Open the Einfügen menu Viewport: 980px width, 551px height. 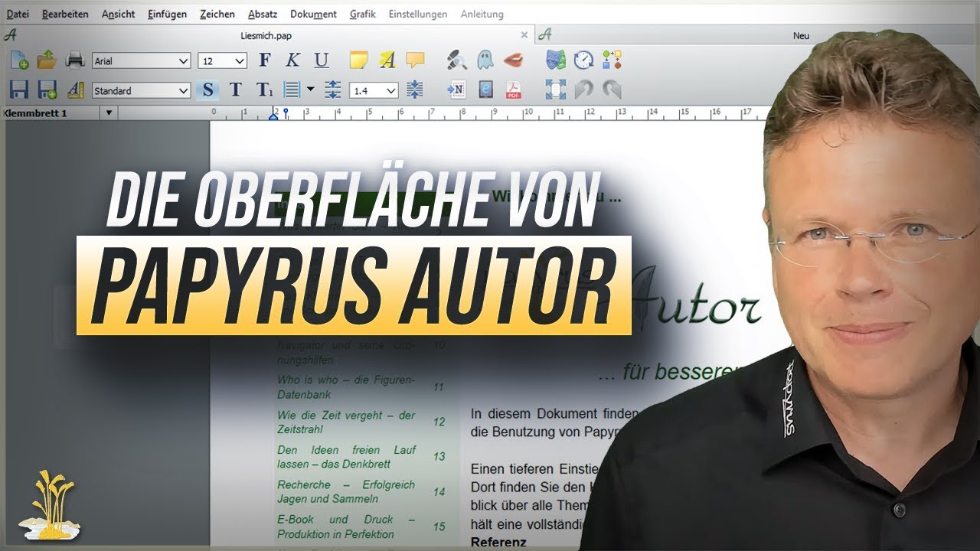click(167, 14)
